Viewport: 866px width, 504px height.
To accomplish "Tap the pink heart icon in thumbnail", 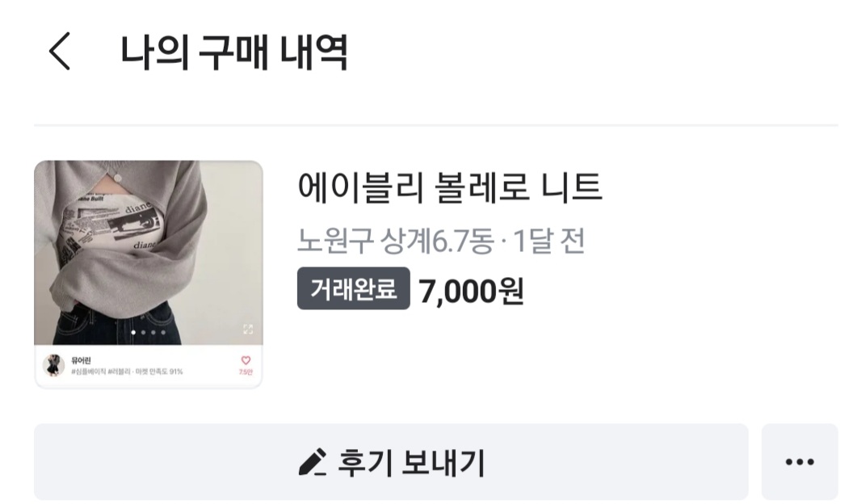I will (246, 360).
